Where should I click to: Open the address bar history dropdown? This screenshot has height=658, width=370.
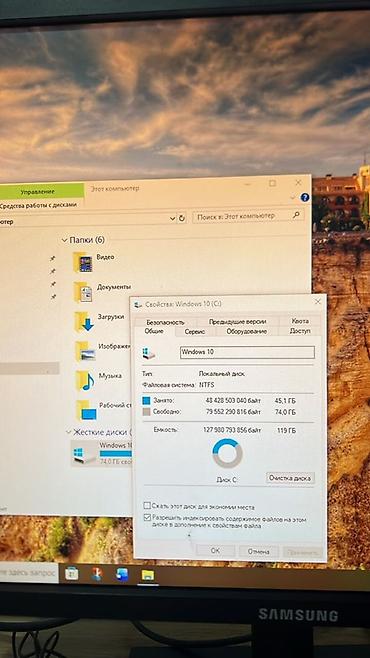point(172,219)
